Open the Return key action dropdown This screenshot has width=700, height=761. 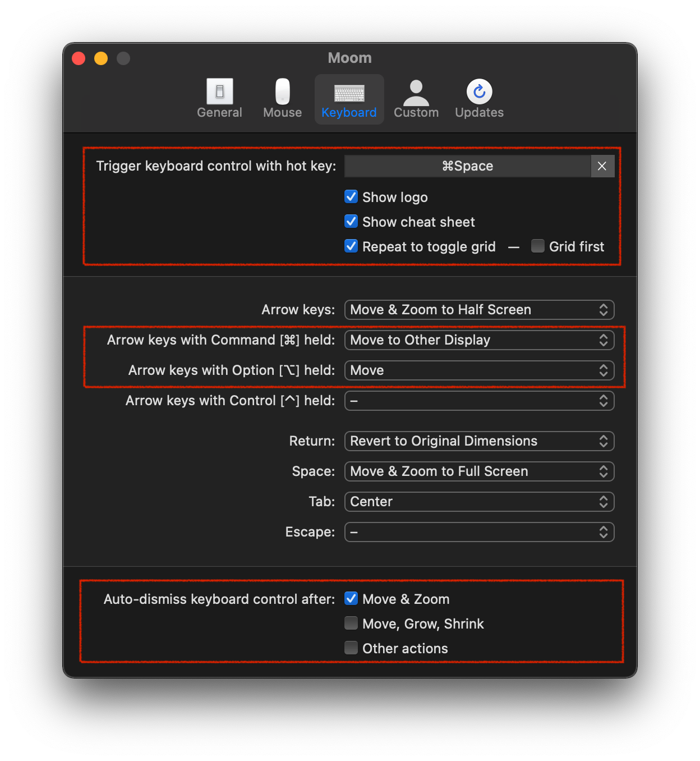(480, 441)
